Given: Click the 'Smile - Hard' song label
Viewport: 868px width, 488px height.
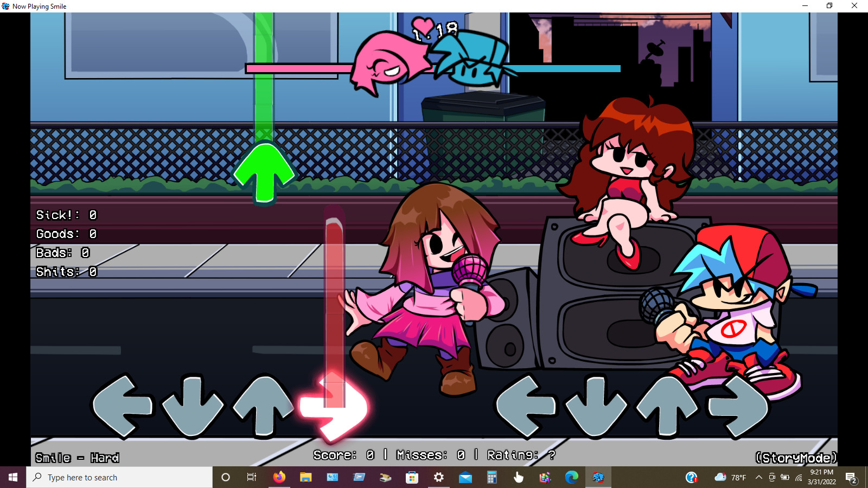Looking at the screenshot, I should coord(77,458).
